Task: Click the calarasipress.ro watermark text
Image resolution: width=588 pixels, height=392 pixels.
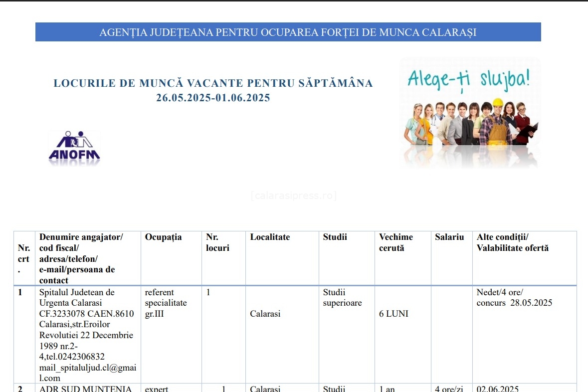Action: click(x=294, y=196)
